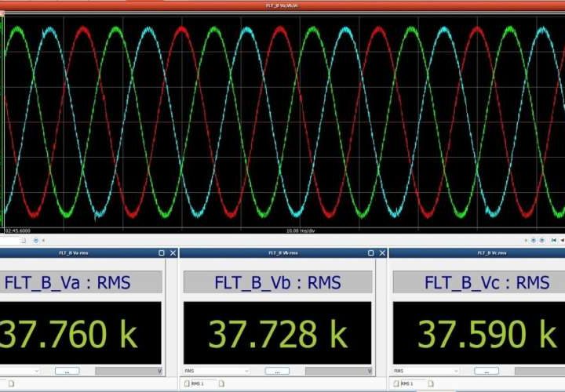Jump to start of waveform record

coord(554,241)
